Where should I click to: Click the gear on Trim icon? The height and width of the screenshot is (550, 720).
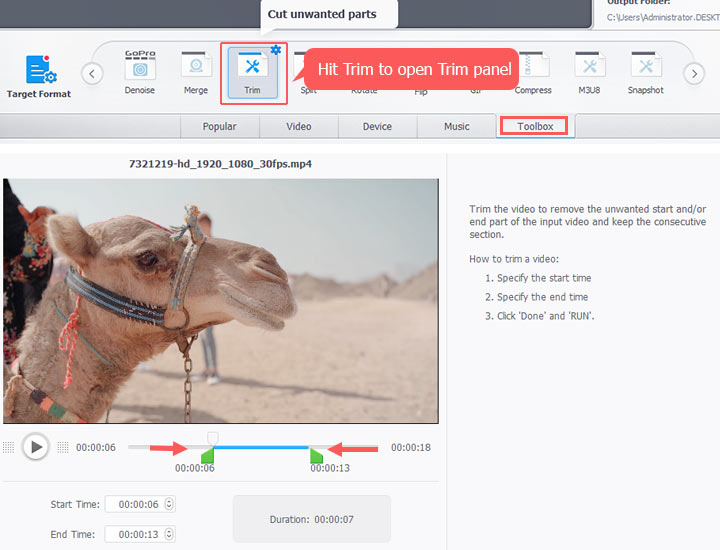tap(276, 50)
